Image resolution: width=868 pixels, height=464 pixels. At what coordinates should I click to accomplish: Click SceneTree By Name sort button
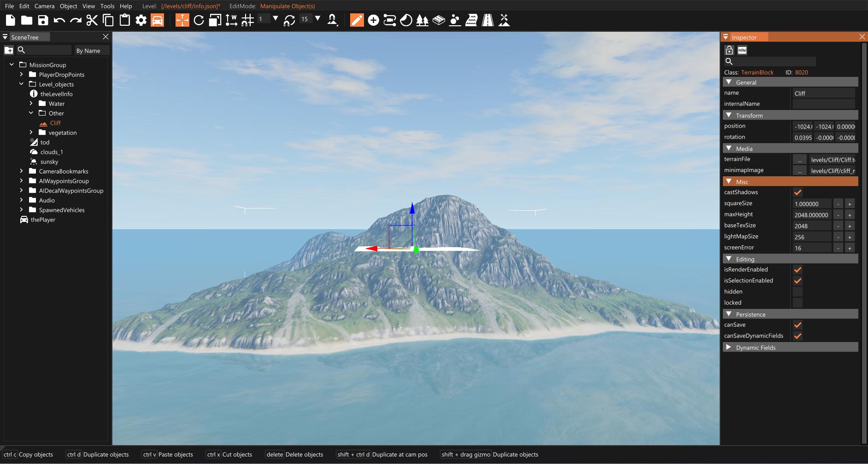(92, 51)
